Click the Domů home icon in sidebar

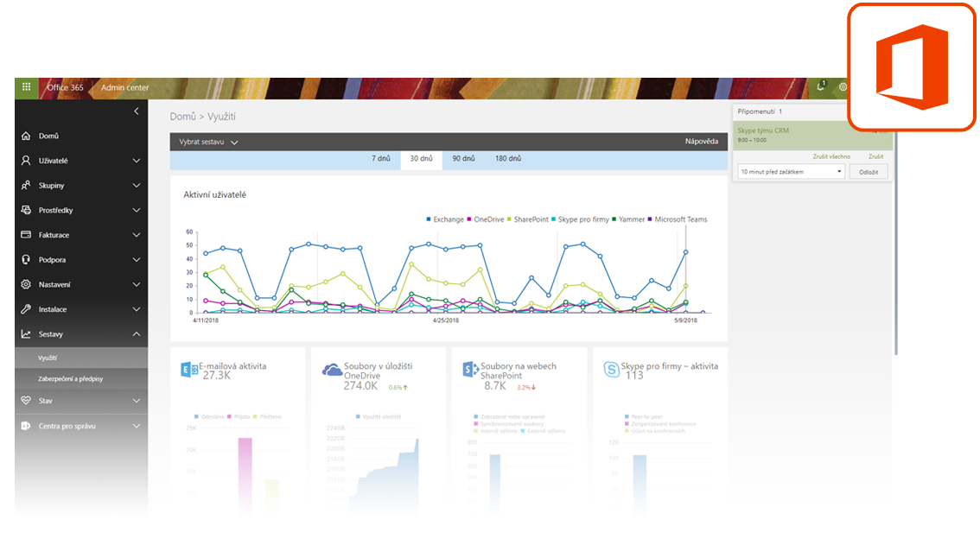[26, 136]
